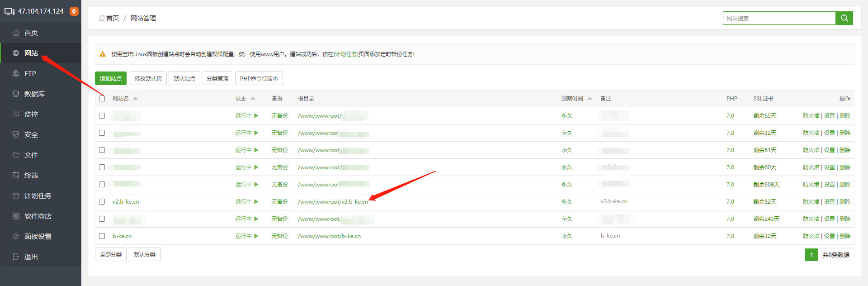
Task: Click the 软件商店 grid icon
Action: click(x=16, y=216)
